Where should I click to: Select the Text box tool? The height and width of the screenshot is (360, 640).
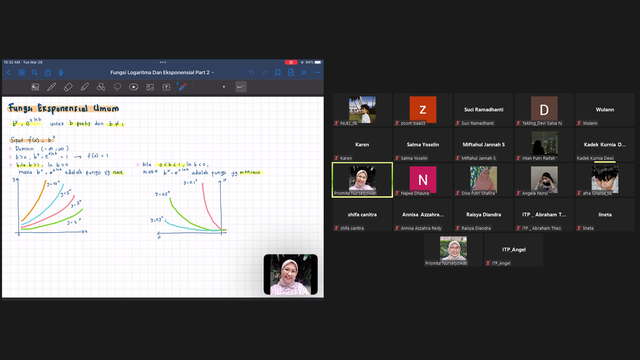pos(166,87)
